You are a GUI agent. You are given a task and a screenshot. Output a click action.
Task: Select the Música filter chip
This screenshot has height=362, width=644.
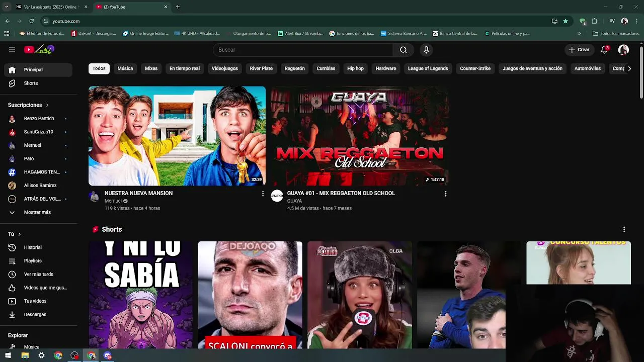(x=125, y=68)
